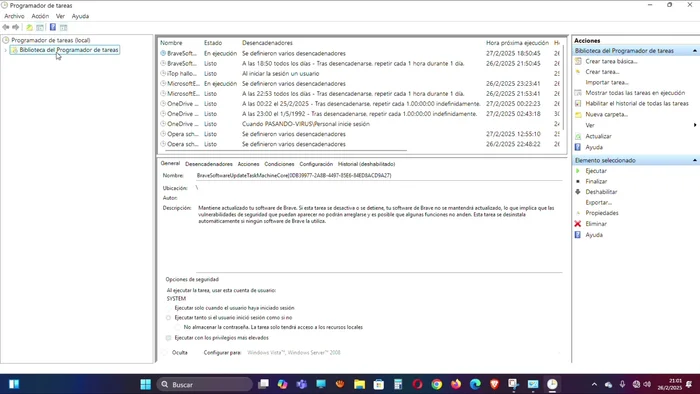Switch to the Historial (deshabilitado) tab
This screenshot has height=394, width=700.
(366, 164)
